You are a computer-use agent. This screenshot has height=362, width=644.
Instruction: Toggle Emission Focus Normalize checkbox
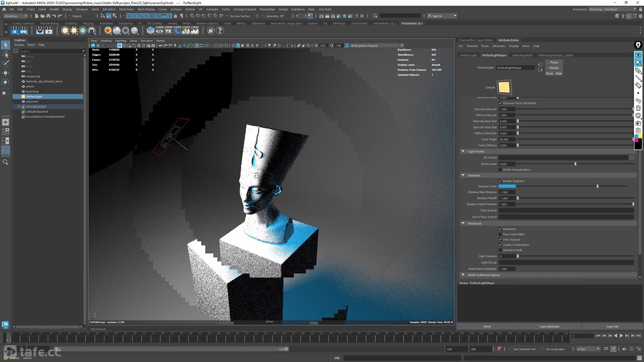point(500,103)
